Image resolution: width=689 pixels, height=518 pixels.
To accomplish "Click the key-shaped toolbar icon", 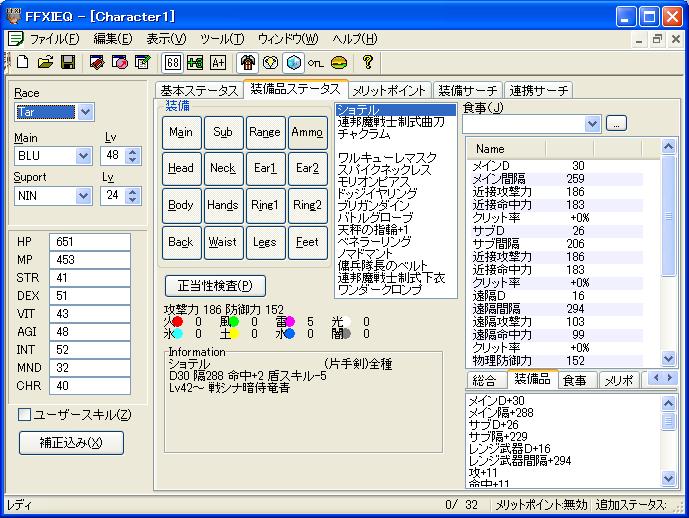I will 315,63.
